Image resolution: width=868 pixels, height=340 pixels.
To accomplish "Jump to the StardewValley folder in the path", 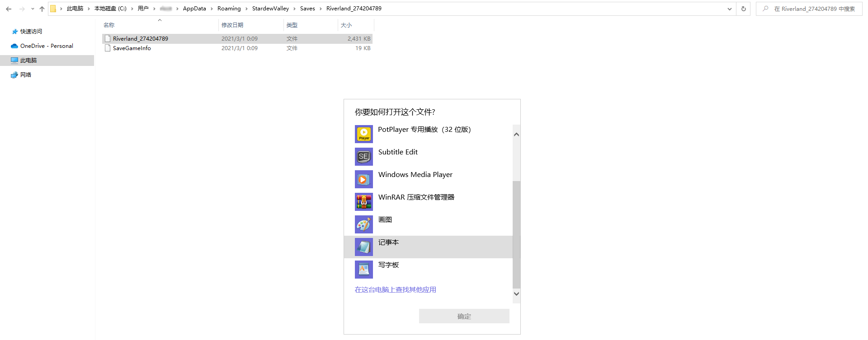I will point(270,9).
